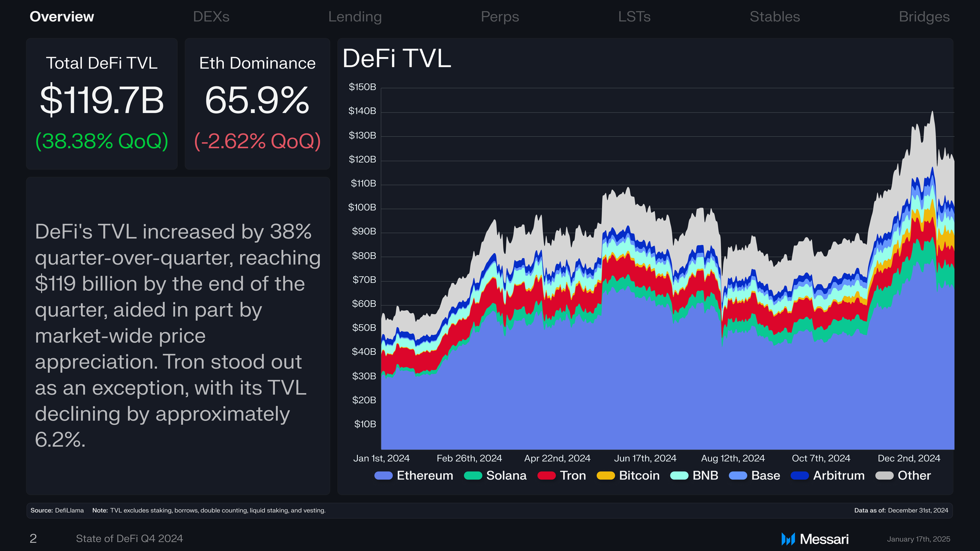Screen dimensions: 980x551
Task: Click the BNB legend color swatch
Action: point(679,476)
